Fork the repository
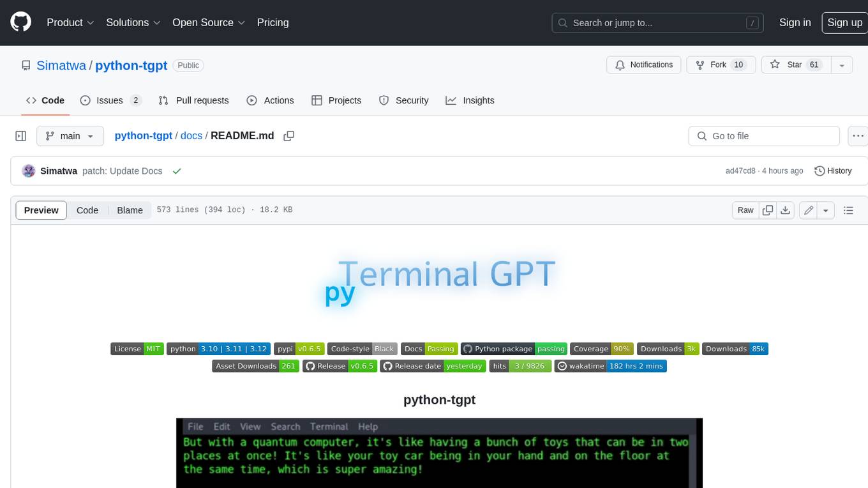868x488 pixels. (x=721, y=65)
